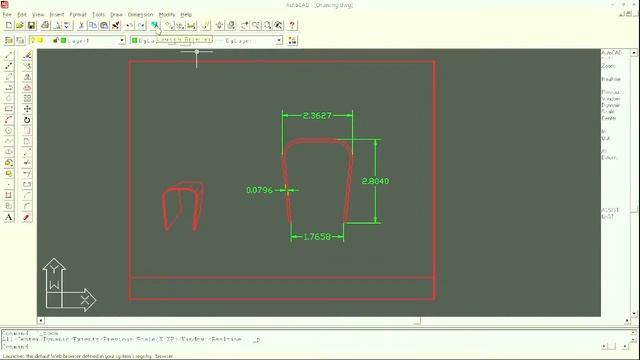
Task: Select the Rectangle draw tool
Action: [9, 109]
